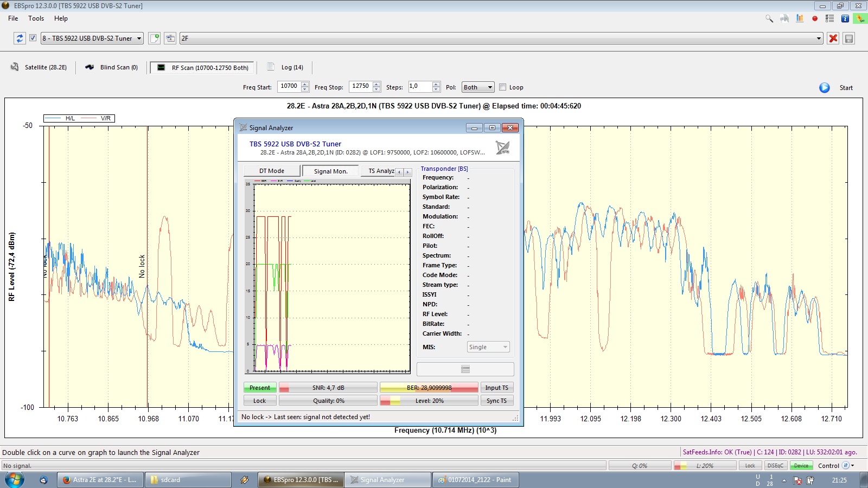This screenshot has height=488, width=868.
Task: Click the Lock indicator in Signal Analyzer
Action: 260,401
